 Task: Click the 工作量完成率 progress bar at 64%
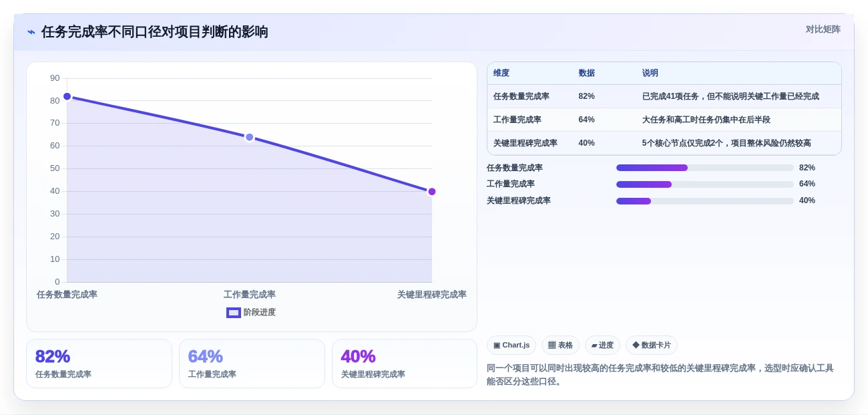point(705,184)
